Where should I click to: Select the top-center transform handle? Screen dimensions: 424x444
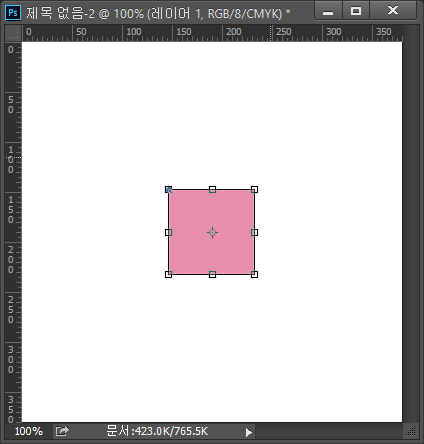click(212, 190)
